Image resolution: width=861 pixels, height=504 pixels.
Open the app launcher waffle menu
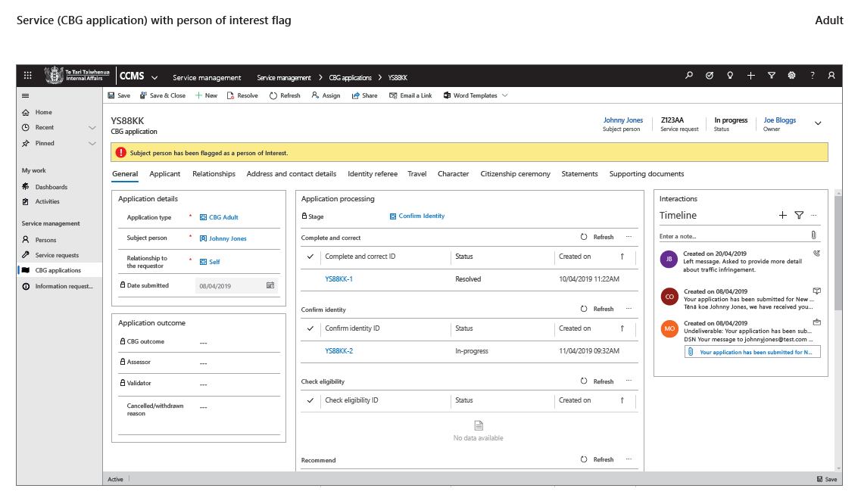click(x=28, y=76)
